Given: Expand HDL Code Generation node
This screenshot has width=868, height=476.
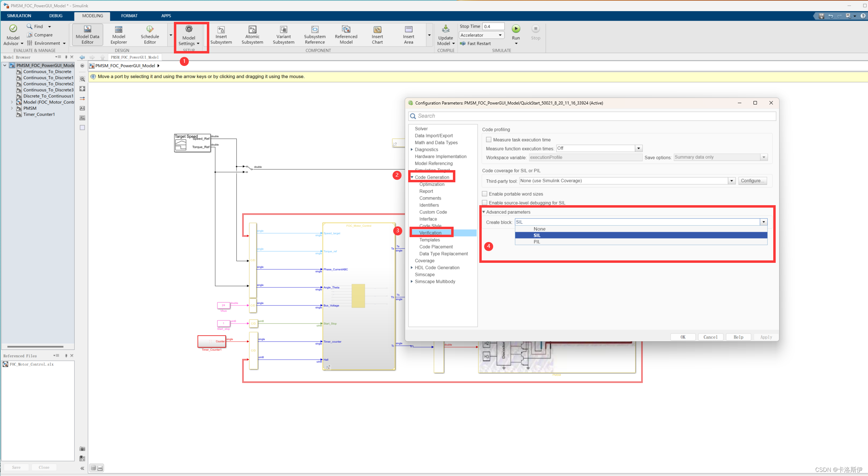Looking at the screenshot, I should (x=412, y=268).
